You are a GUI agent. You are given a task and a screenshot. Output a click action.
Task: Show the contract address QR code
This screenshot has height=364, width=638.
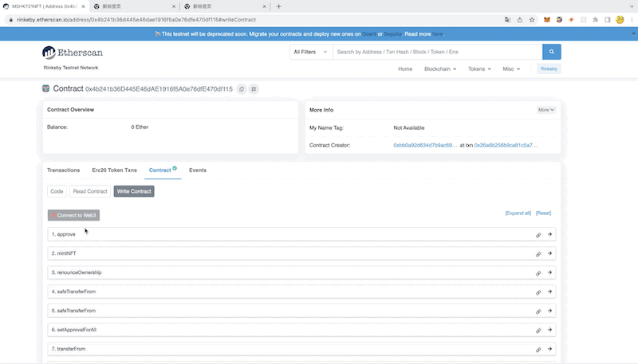pos(254,89)
